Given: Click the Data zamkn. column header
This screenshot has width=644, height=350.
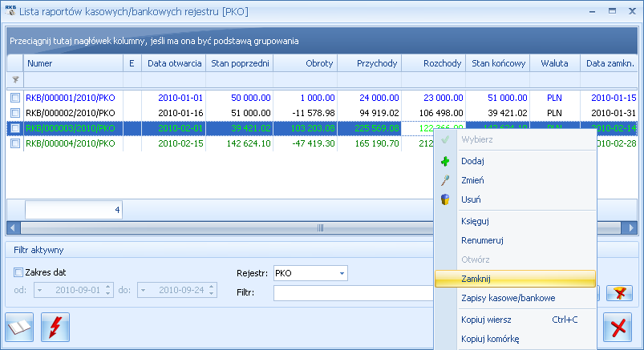Looking at the screenshot, I should coord(609,63).
